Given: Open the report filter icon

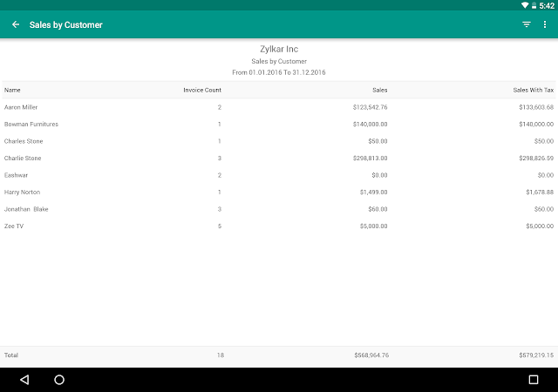Looking at the screenshot, I should [x=527, y=24].
